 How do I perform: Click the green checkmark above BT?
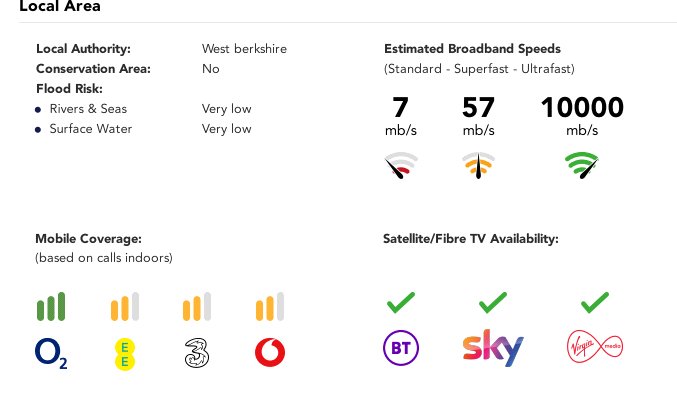click(x=401, y=302)
